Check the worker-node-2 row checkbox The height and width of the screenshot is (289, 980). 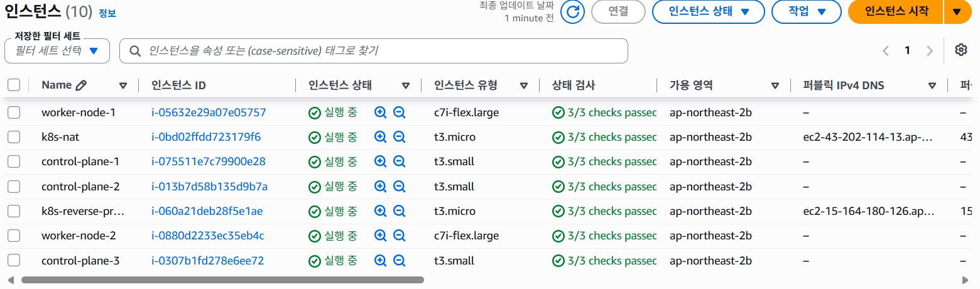pyautogui.click(x=14, y=236)
